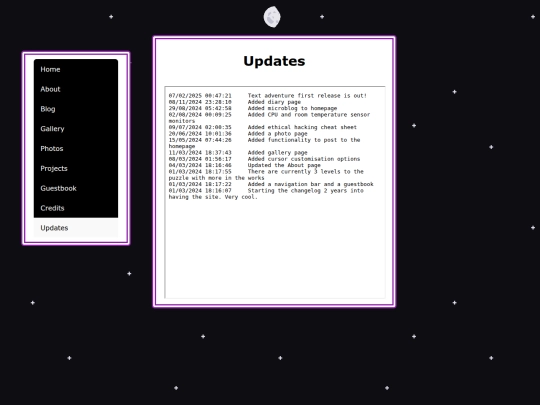Screen dimensions: 540x405
Task: Navigate to the Gallery page
Action: pos(76,129)
